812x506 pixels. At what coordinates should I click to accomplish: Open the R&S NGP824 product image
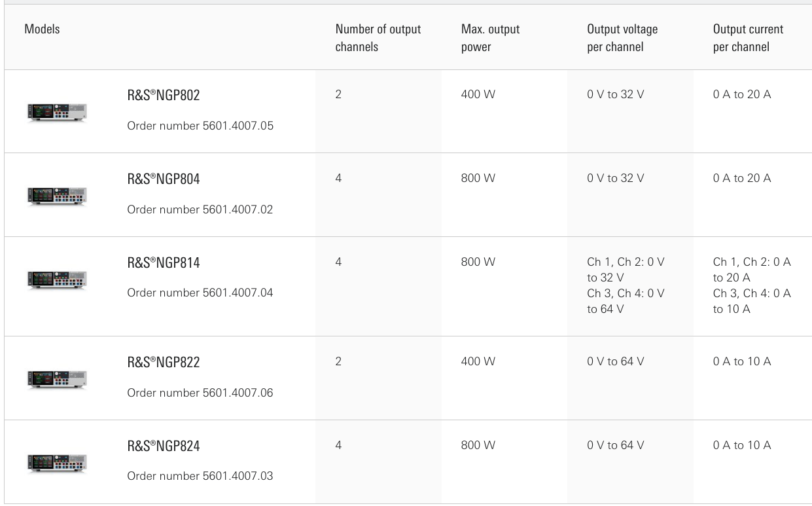tap(57, 463)
